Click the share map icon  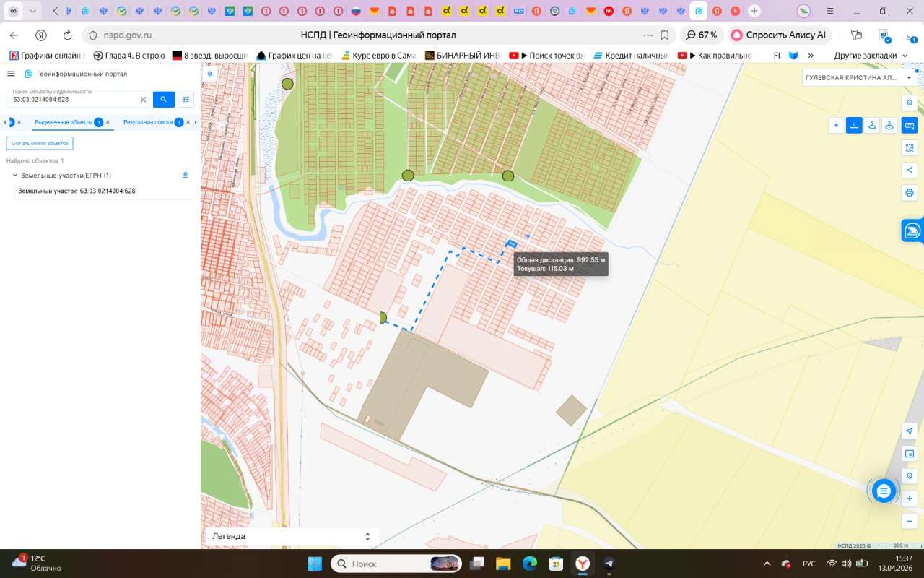[x=910, y=171]
